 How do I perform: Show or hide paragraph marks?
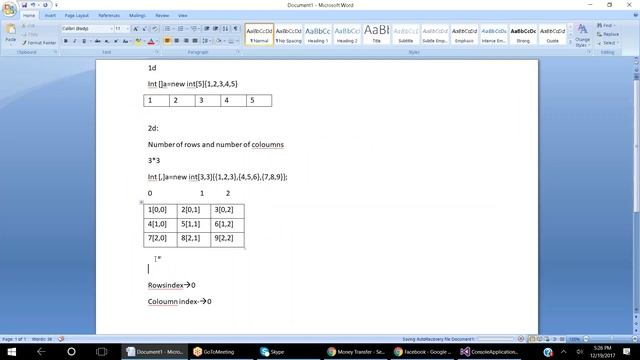click(236, 29)
